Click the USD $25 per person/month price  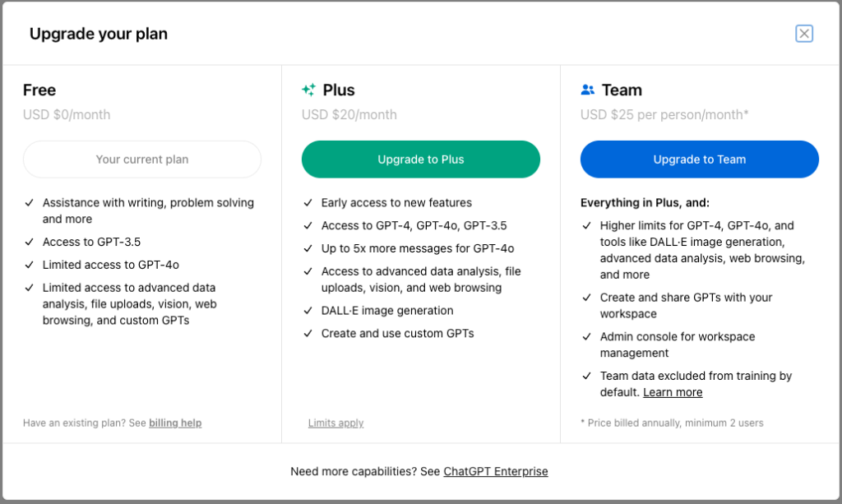coord(664,114)
